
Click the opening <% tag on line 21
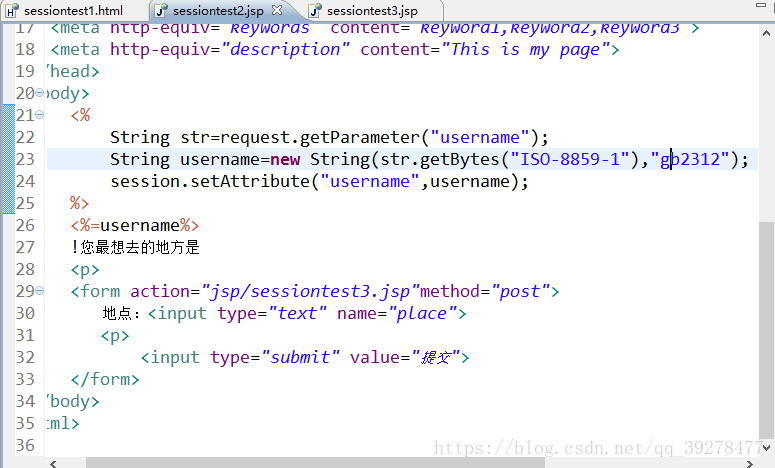coord(80,115)
